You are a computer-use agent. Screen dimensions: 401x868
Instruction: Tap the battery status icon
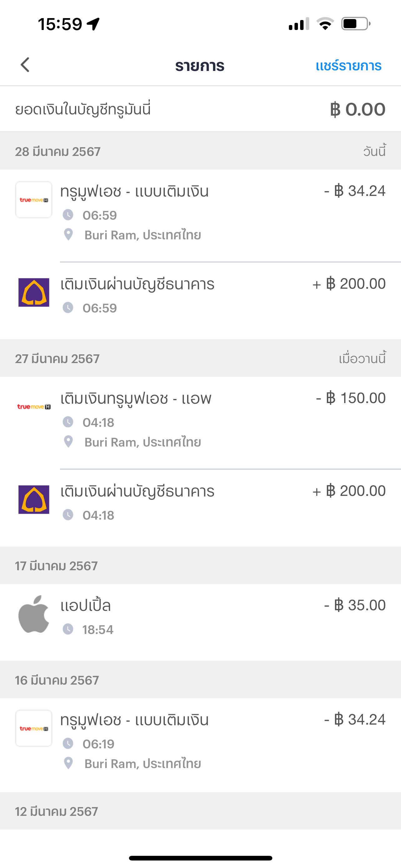(x=355, y=24)
